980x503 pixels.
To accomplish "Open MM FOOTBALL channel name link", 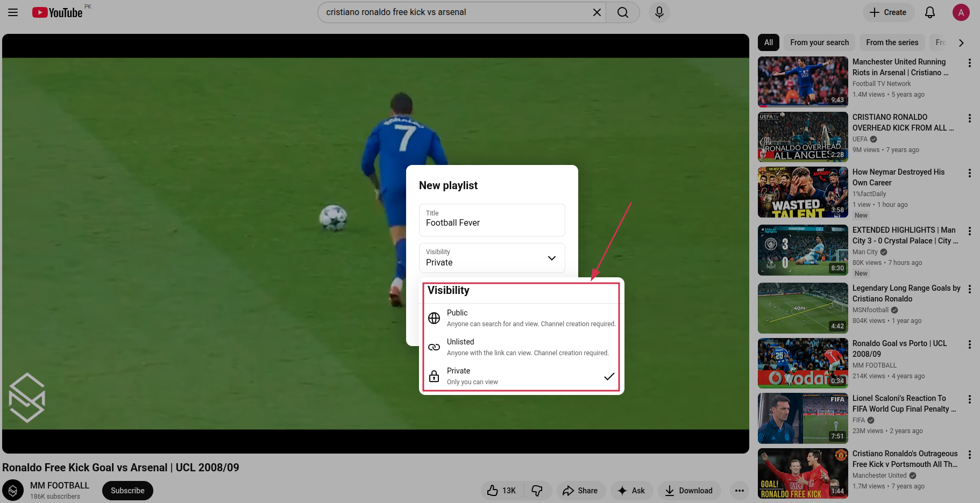I will click(60, 485).
